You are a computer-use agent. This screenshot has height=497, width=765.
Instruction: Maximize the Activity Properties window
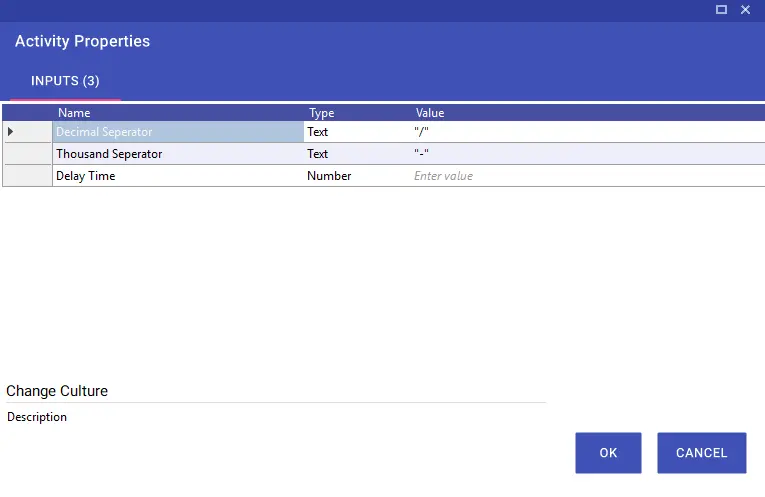721,9
